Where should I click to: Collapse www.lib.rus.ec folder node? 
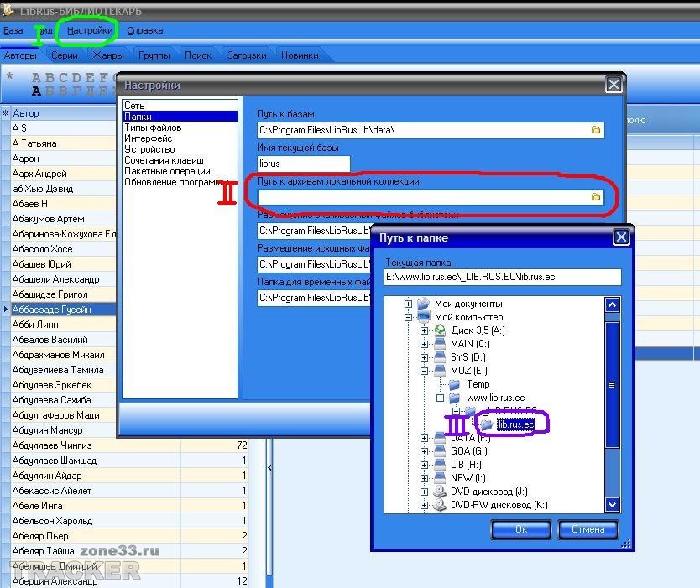click(x=440, y=398)
